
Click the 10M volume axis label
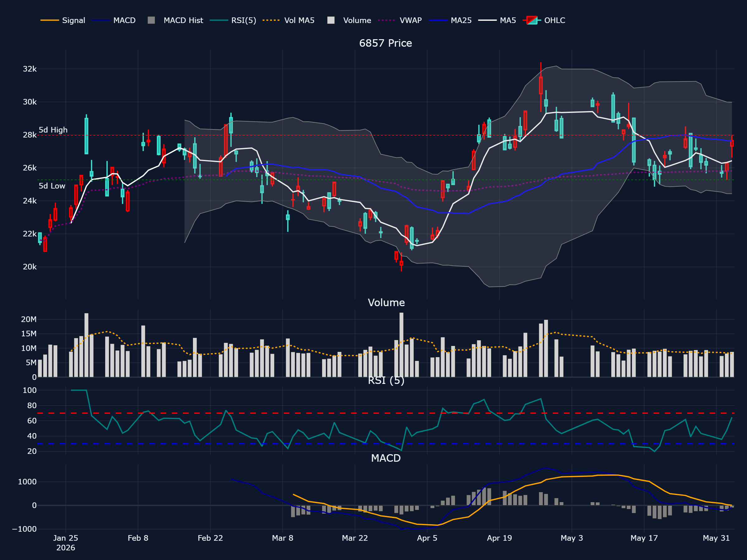29,348
